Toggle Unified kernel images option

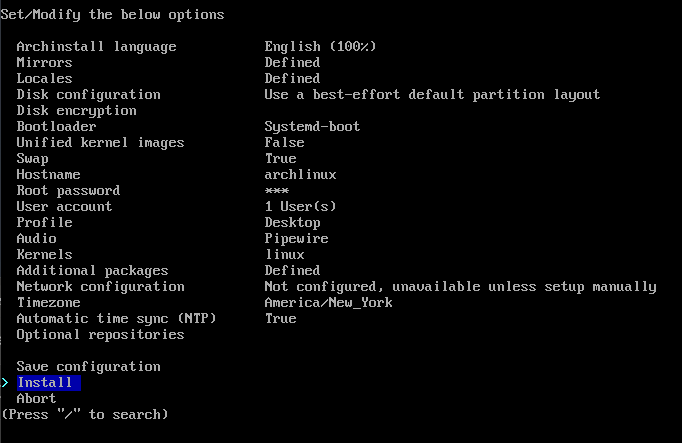coord(100,143)
